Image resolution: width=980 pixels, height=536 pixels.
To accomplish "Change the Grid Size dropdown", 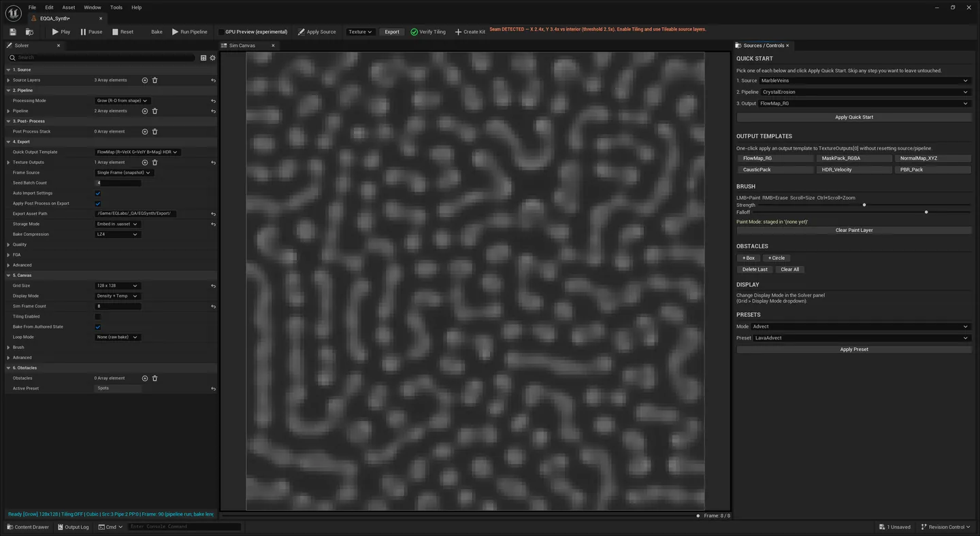I will pyautogui.click(x=117, y=286).
